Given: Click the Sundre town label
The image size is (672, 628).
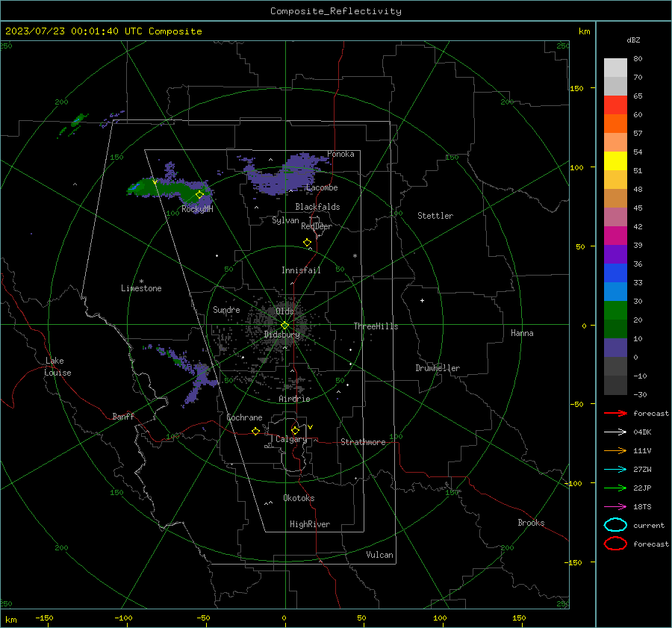Looking at the screenshot, I should 226,309.
